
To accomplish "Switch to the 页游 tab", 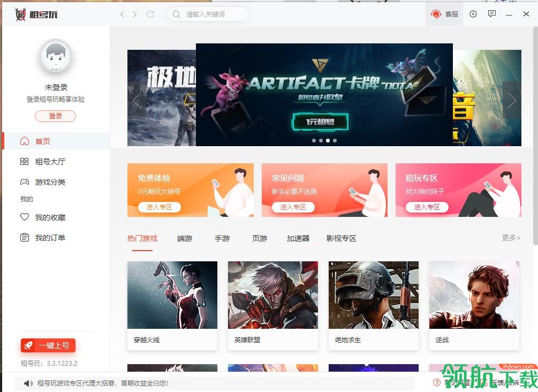I will (x=260, y=238).
